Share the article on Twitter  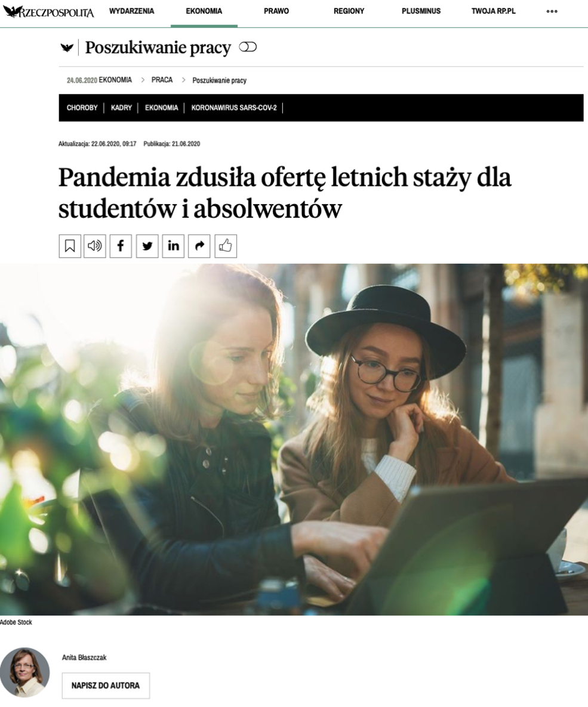pyautogui.click(x=147, y=246)
